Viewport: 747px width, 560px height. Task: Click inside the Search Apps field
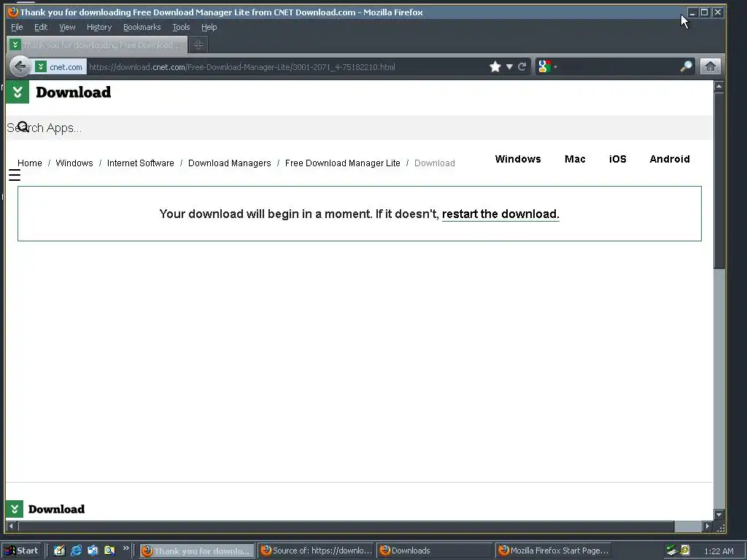point(359,128)
